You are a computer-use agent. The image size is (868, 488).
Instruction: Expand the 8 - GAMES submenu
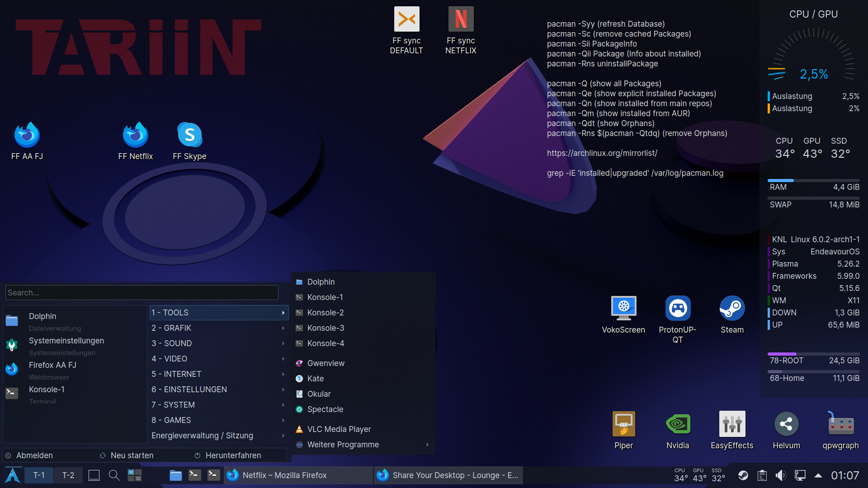pos(219,420)
